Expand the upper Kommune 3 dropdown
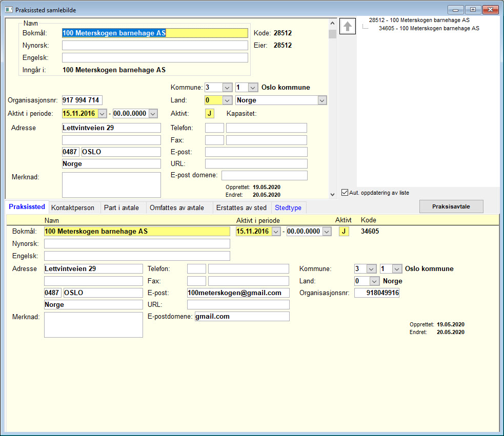The width and height of the screenshot is (504, 436). [227, 88]
